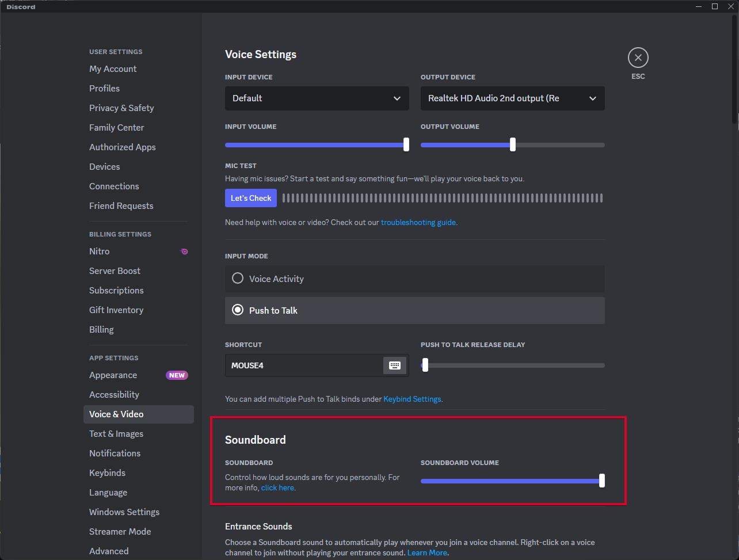
Task: Click the Output Volume slider handle
Action: tap(513, 144)
